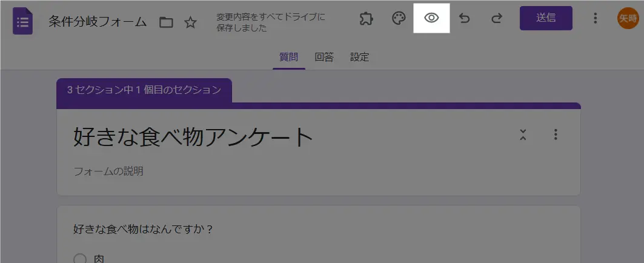Viewport: 644px width, 263px height.
Task: Star the 条件分岐フォーム form
Action: pos(190,22)
